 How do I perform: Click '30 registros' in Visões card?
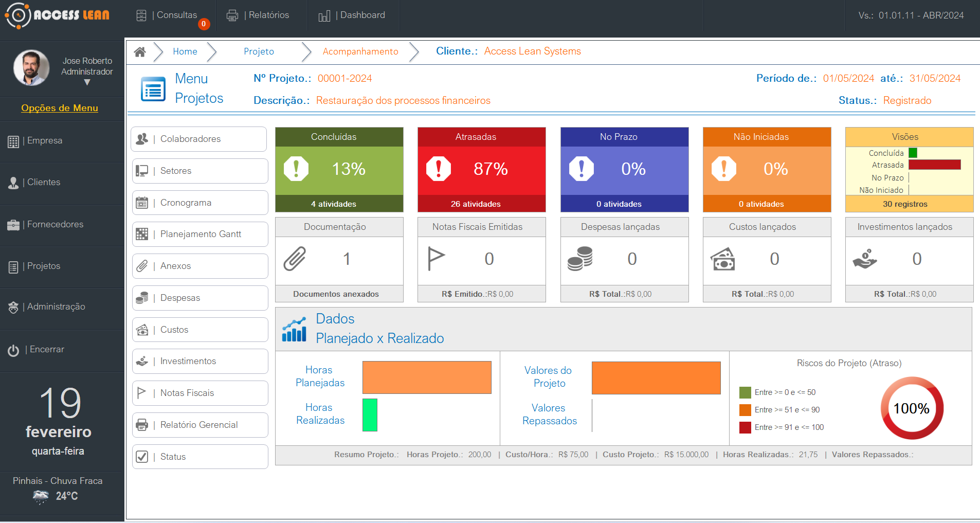[905, 204]
